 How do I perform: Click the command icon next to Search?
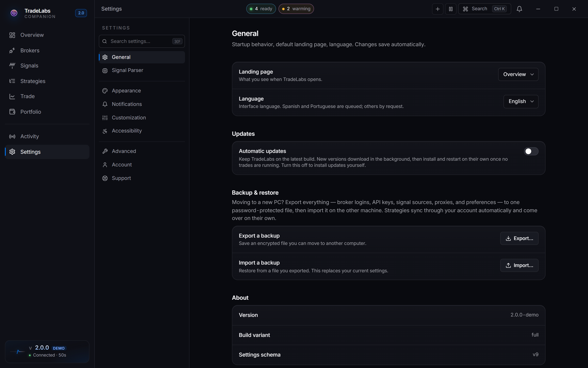pos(465,9)
